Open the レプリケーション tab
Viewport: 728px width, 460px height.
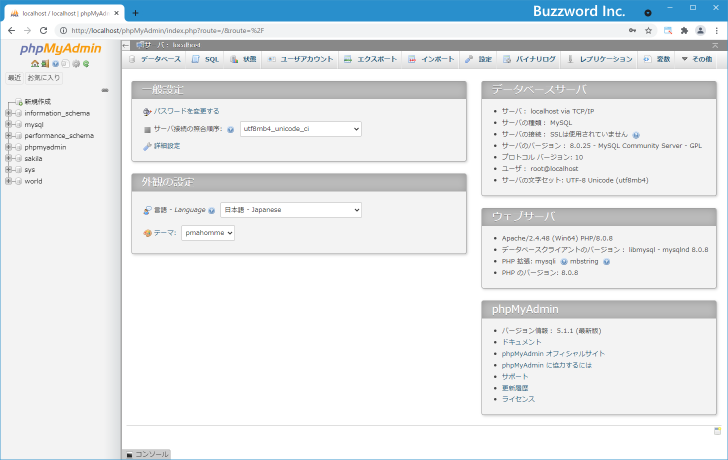coord(600,59)
